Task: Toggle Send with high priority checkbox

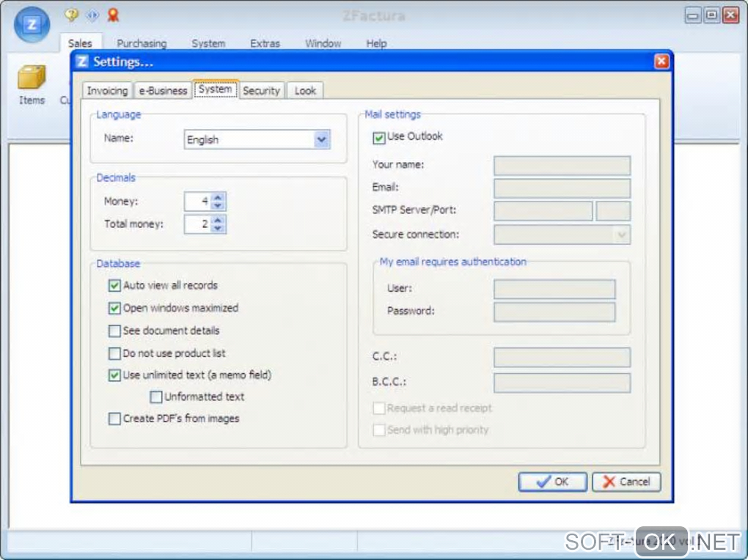Action: [x=379, y=430]
